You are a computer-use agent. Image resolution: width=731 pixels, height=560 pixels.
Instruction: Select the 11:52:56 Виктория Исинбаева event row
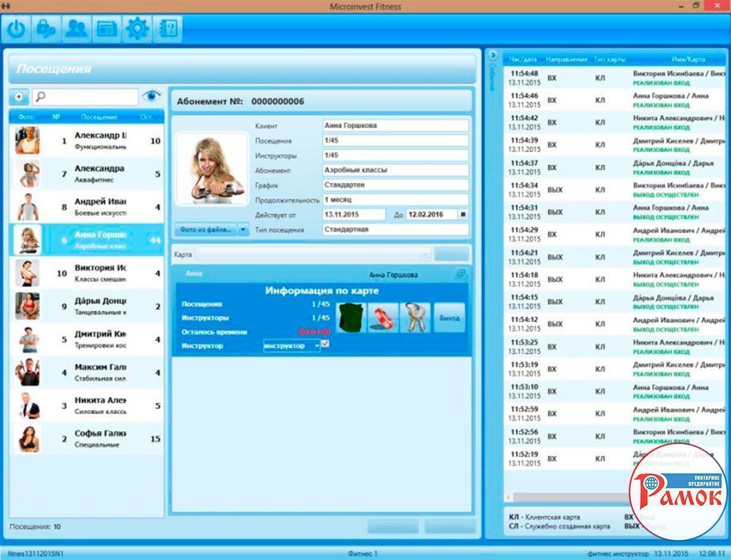point(615,436)
